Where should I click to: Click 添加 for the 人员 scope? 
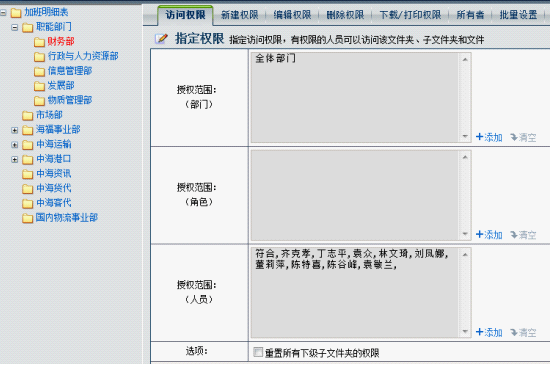(x=489, y=332)
